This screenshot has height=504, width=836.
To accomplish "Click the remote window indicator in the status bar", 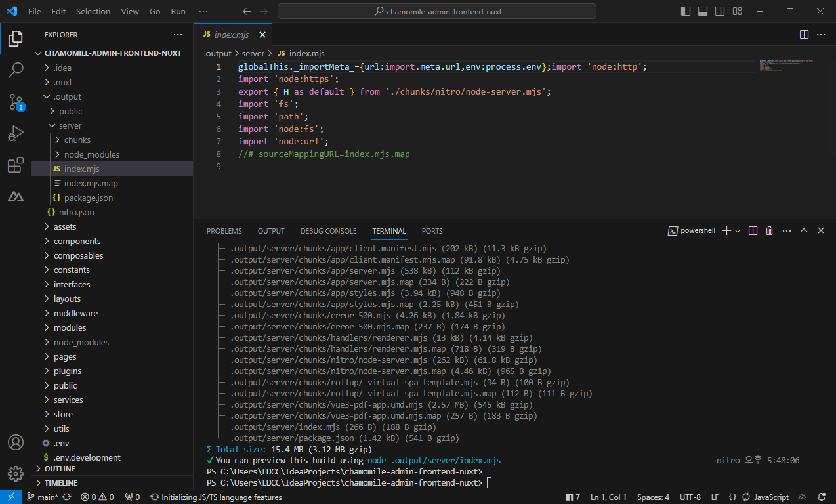I will 11,497.
